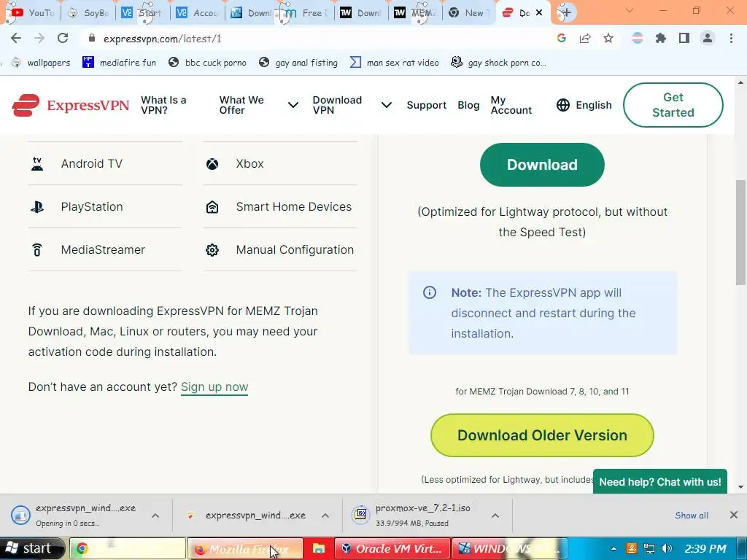Click the Chrome taskbar button
Viewport: 747px width, 560px height.
128,549
